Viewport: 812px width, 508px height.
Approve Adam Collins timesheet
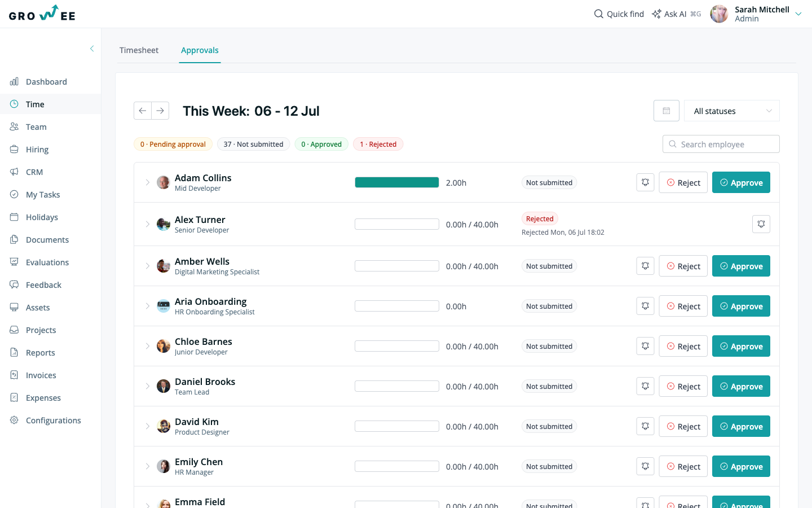point(741,182)
